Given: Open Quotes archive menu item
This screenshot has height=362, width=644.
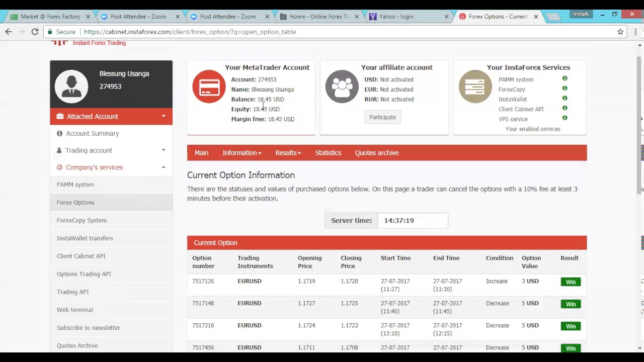Looking at the screenshot, I should 377,153.
